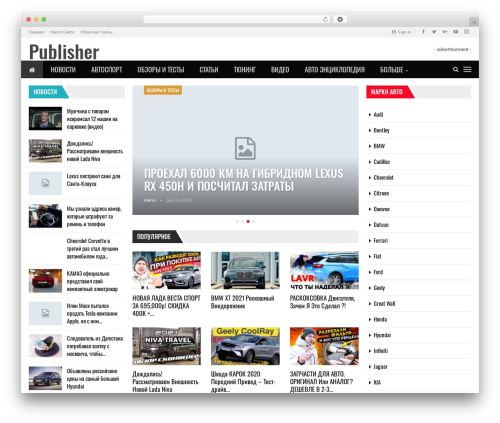The height and width of the screenshot is (423, 500).
Task: Open the BMW X7 2021 article title
Action: click(x=243, y=302)
